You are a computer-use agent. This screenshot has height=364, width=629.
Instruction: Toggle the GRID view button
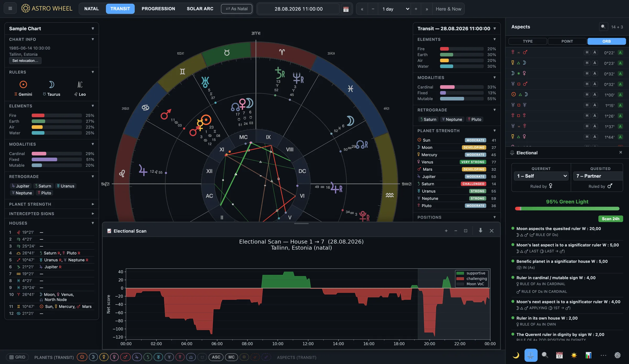[17, 357]
